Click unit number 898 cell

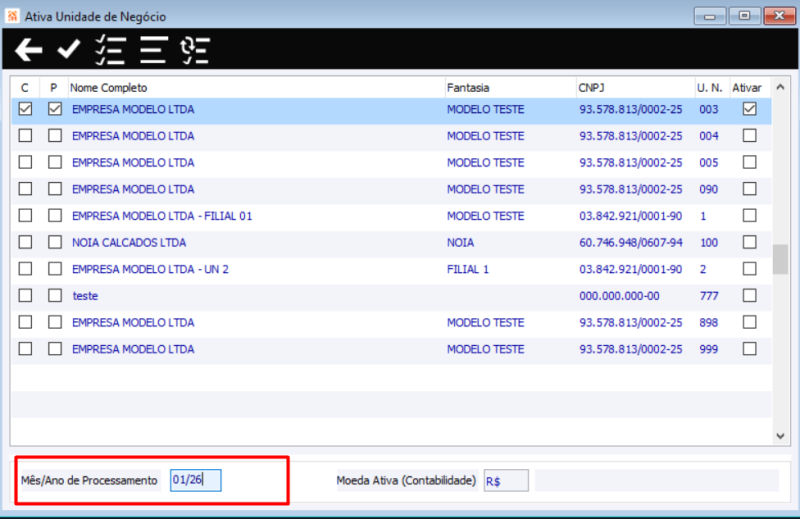click(x=709, y=323)
